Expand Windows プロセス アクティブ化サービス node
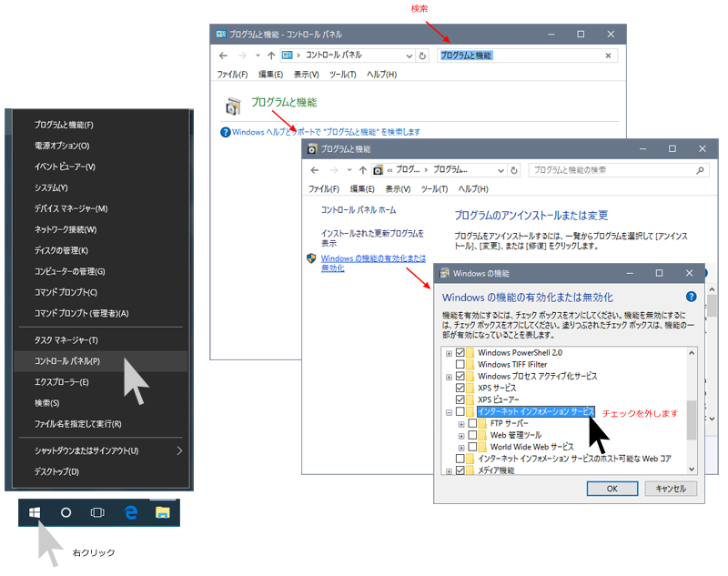Screen dimensions: 728x576 (x=449, y=377)
